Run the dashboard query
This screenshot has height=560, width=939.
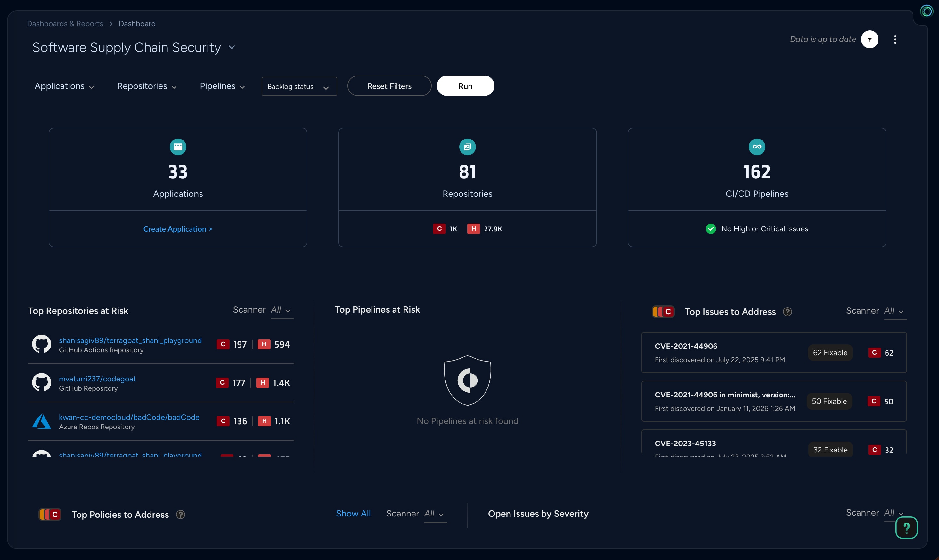click(x=465, y=86)
